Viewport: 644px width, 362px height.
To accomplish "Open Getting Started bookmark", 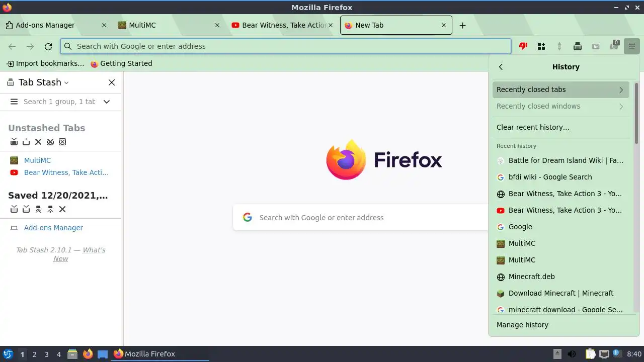I will [x=121, y=63].
